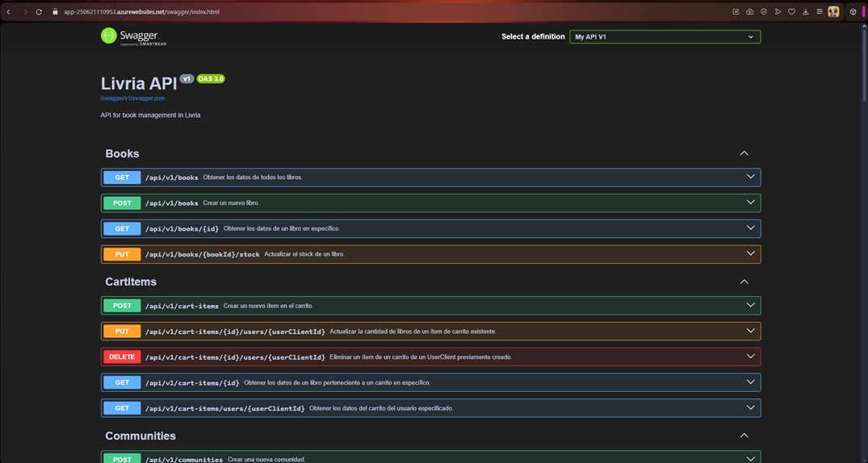Image resolution: width=868 pixels, height=463 pixels.
Task: Click the padlock site security icon
Action: [55, 11]
